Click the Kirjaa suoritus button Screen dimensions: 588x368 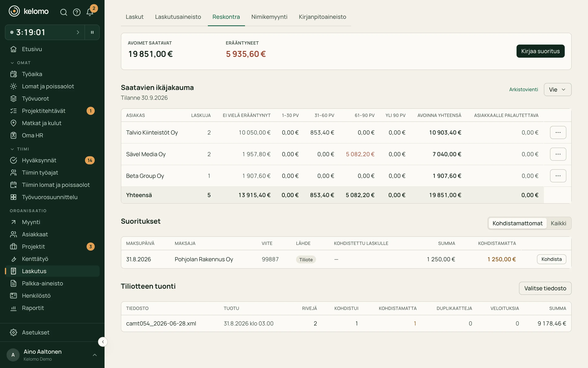click(540, 51)
